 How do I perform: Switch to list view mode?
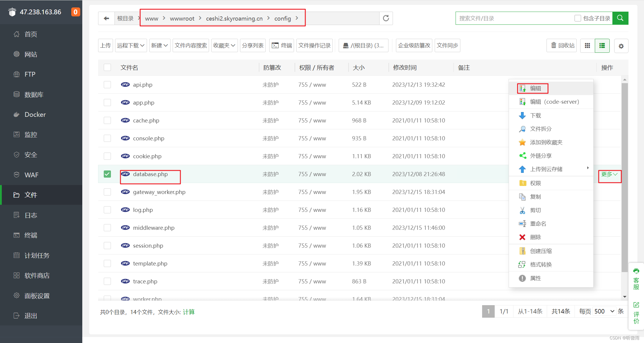click(602, 46)
